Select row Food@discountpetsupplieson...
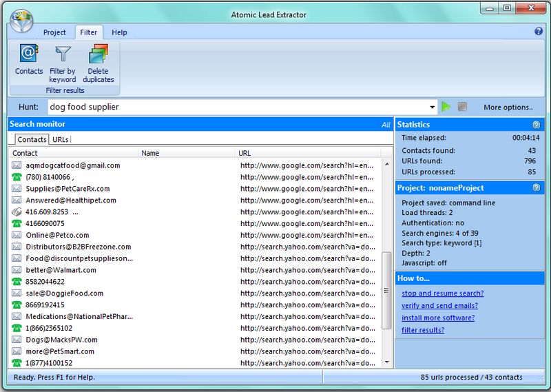 tap(196, 258)
